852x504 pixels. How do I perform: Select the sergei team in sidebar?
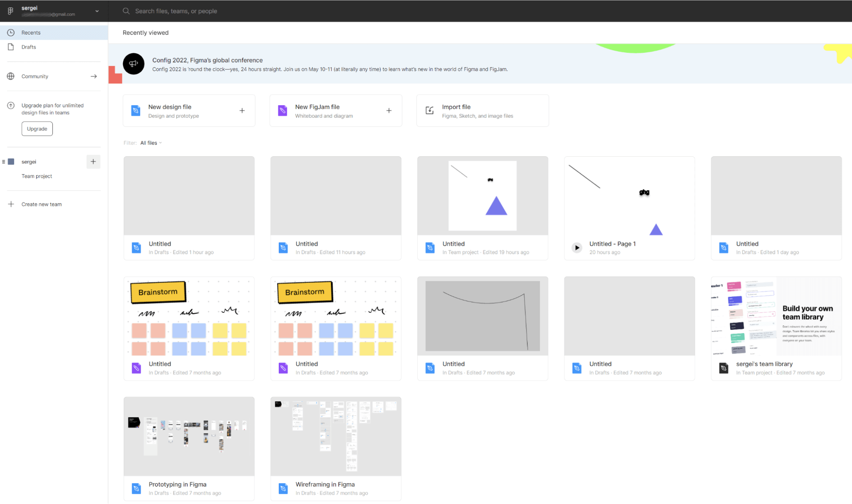click(29, 161)
